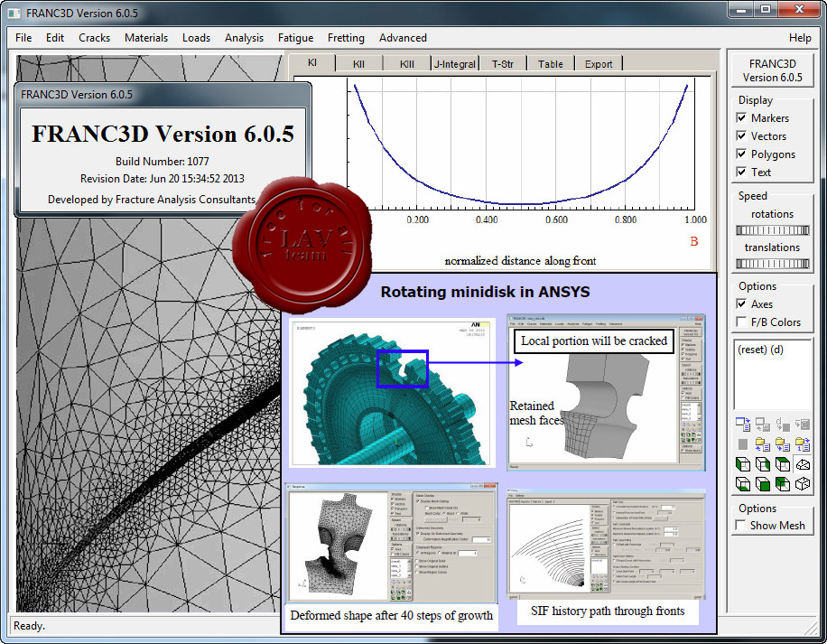Screen dimensions: 827x644
Task: Uncheck the Markers display checkbox
Action: 741,117
